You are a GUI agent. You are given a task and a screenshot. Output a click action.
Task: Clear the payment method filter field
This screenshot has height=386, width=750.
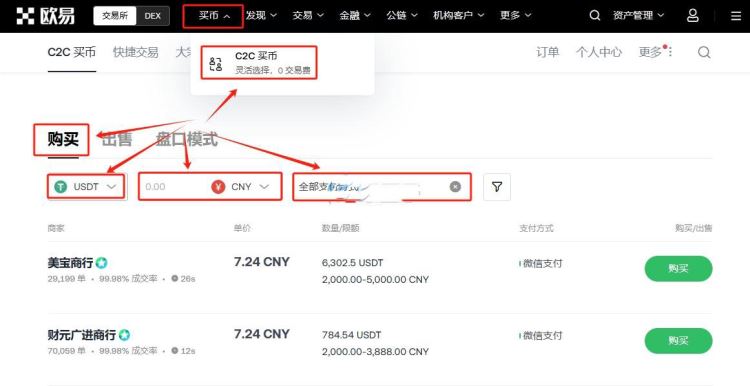point(455,187)
